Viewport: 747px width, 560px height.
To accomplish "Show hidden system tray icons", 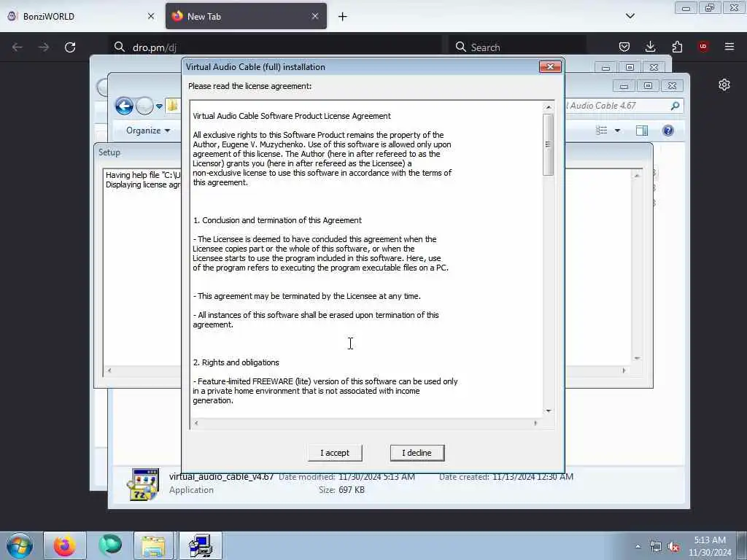I will pyautogui.click(x=638, y=547).
